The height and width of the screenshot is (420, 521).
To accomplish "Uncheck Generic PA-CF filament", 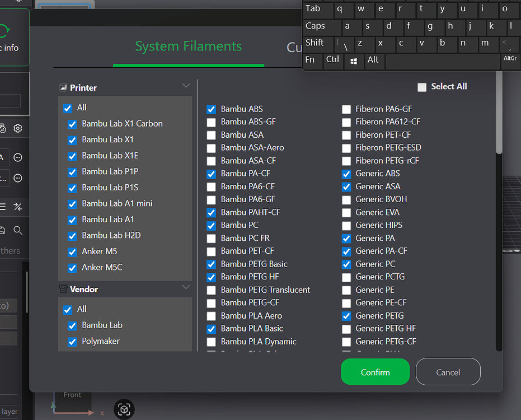I will click(x=346, y=251).
